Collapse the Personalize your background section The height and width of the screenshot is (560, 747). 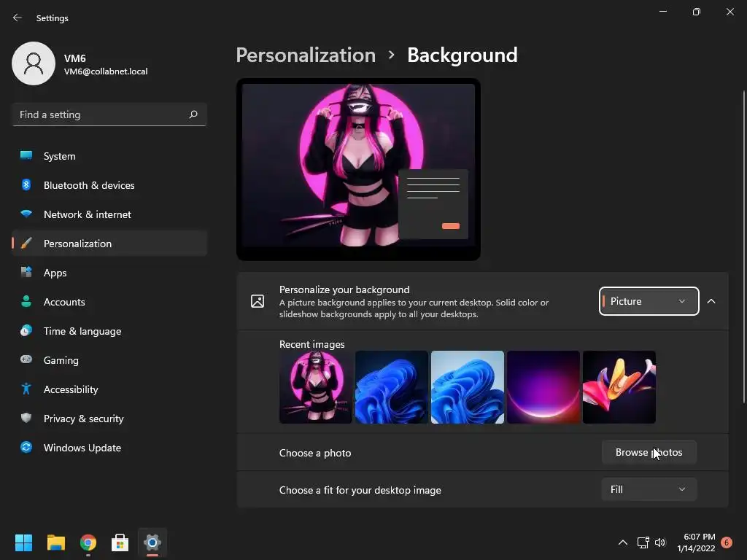tap(711, 301)
